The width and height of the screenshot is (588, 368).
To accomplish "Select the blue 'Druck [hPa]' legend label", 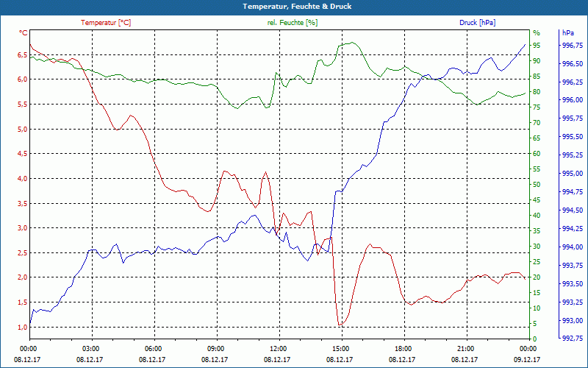I will (477, 23).
